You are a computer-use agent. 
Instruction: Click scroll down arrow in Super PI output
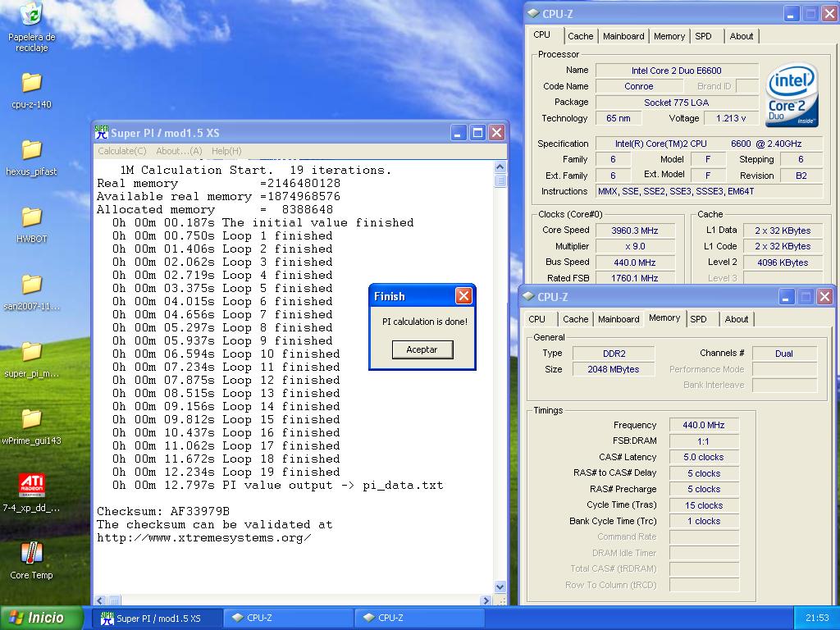(500, 587)
